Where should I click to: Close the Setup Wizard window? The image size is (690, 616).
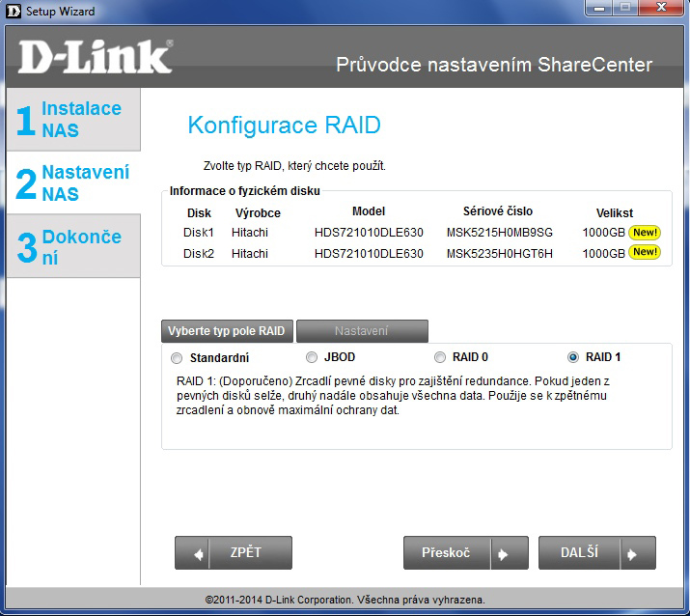661,8
